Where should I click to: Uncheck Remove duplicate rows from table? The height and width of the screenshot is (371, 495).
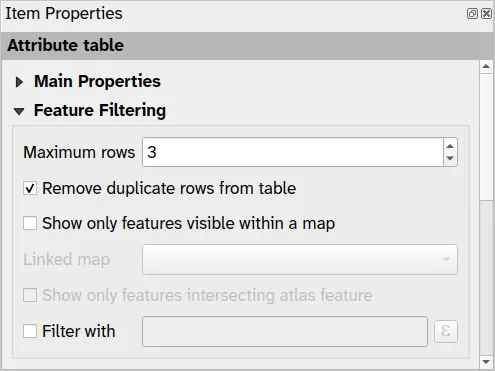click(x=30, y=189)
